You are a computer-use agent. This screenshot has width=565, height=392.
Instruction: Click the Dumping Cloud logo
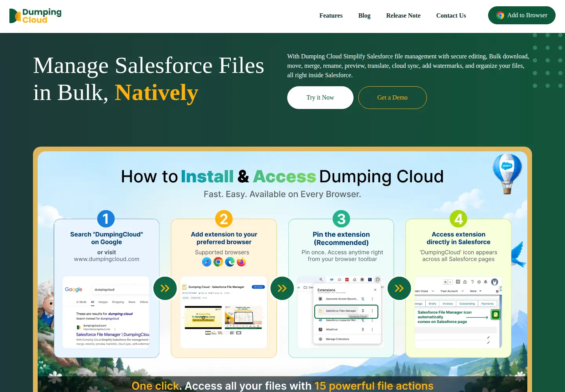click(35, 16)
